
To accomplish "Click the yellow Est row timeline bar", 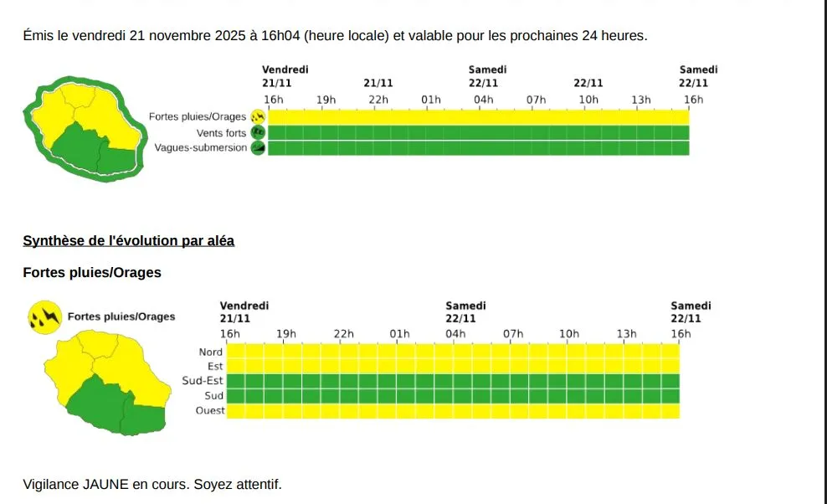I will pos(452,367).
